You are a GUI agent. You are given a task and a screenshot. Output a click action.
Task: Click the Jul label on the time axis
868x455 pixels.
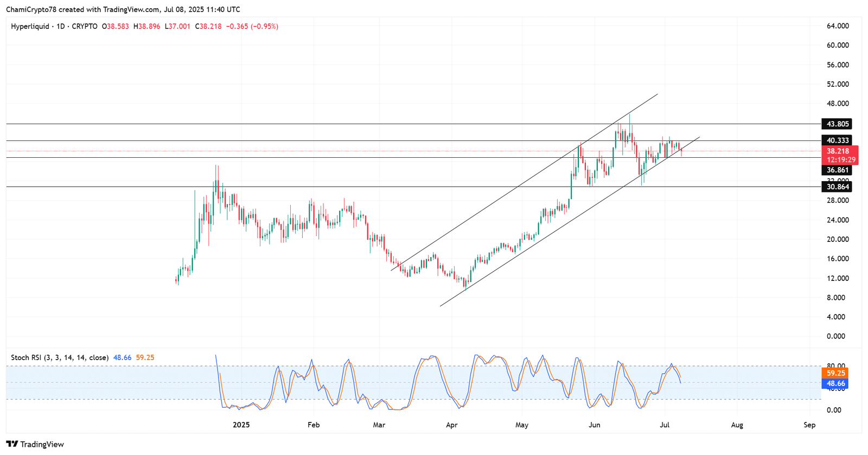[665, 425]
